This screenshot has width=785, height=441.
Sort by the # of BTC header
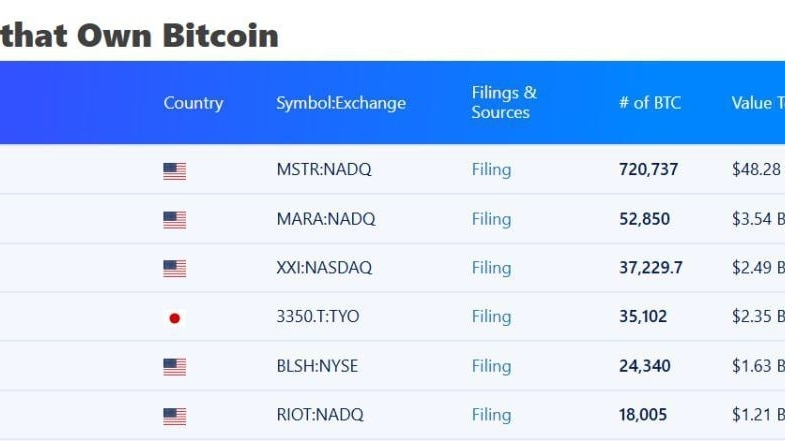pyautogui.click(x=650, y=103)
